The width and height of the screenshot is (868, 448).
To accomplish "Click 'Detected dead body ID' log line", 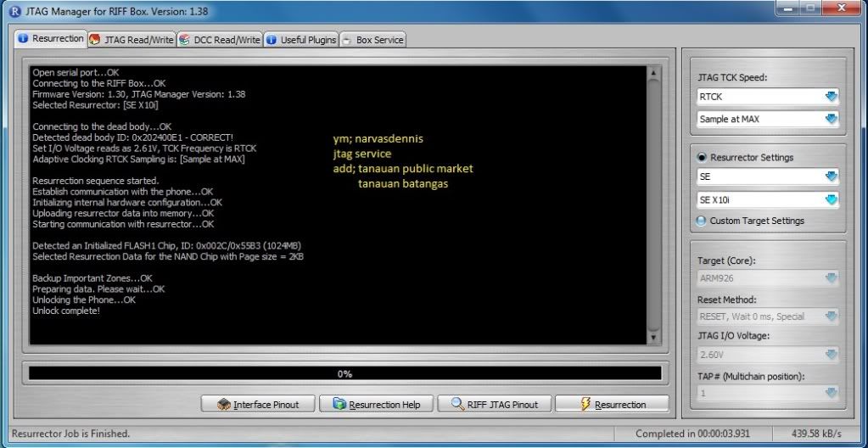I will pos(133,137).
